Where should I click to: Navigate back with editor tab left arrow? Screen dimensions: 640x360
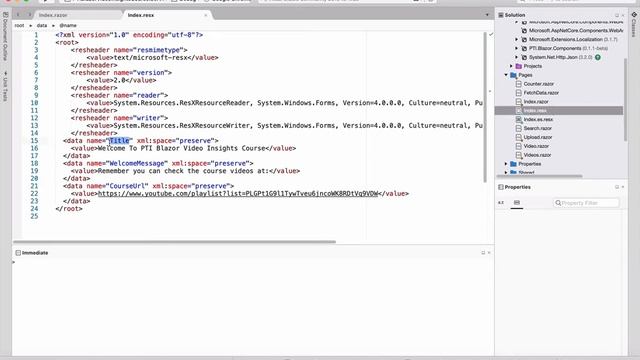coord(18,15)
